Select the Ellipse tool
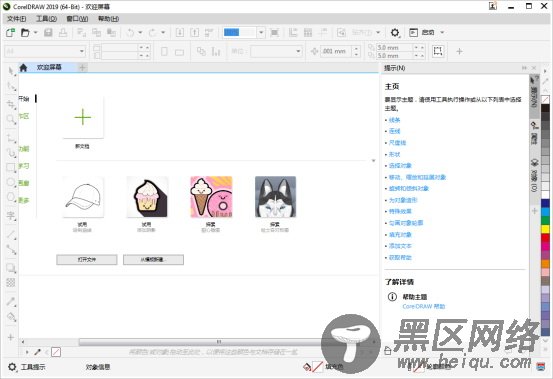 coord(11,182)
